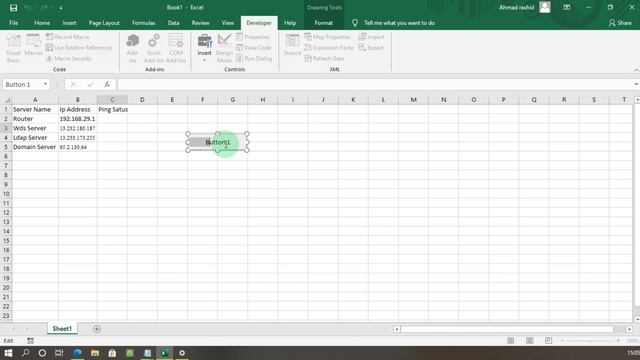Click Tell me what you want to do
This screenshot has width=640, height=360.
click(x=399, y=23)
